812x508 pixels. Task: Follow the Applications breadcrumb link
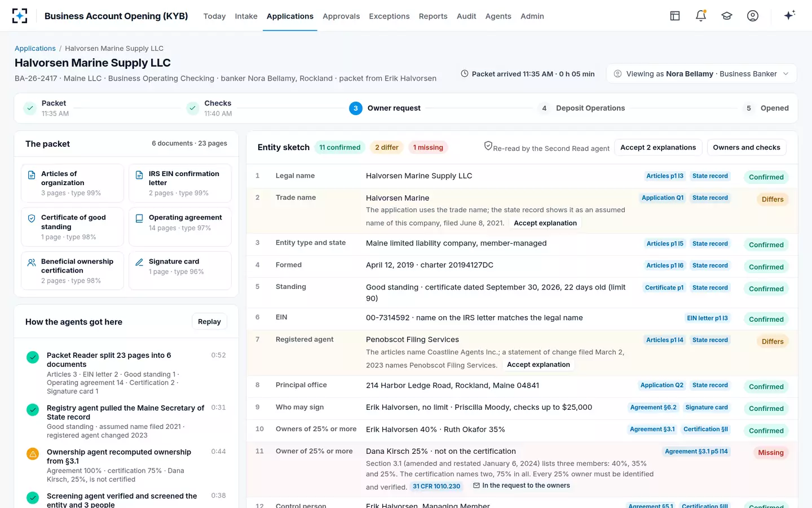[x=35, y=49]
